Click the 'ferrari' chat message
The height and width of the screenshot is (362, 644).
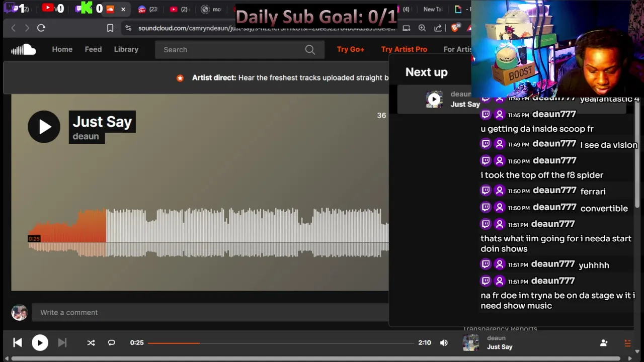click(x=593, y=191)
